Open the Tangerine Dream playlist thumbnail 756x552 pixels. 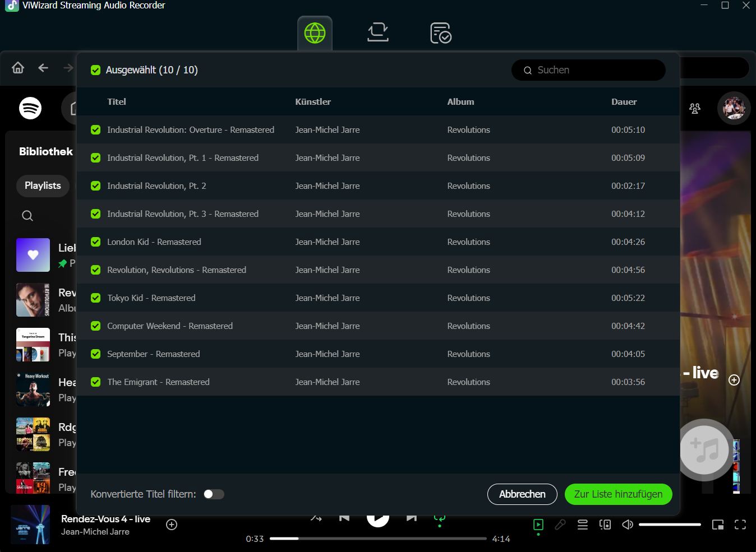point(33,345)
